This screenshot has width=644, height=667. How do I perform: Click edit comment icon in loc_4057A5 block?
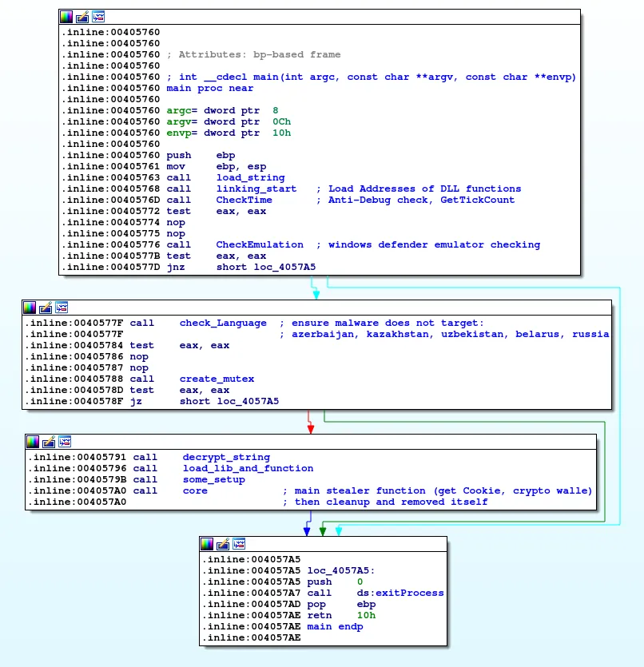coord(223,544)
